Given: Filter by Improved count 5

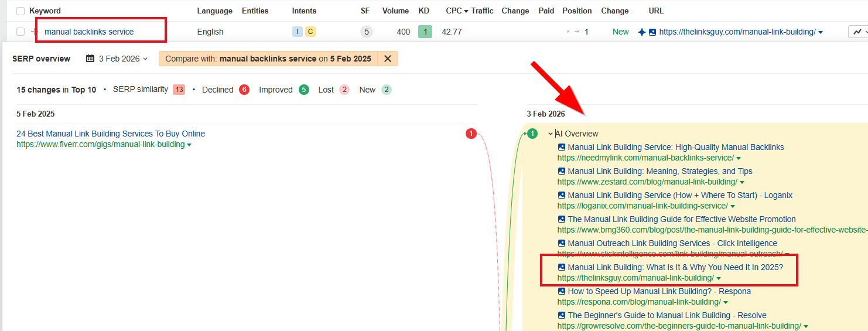Looking at the screenshot, I should tap(303, 90).
